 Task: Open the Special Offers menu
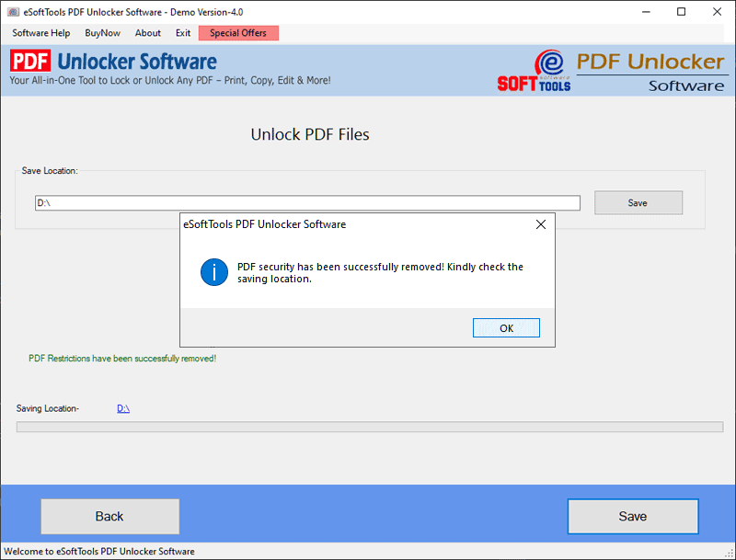click(x=237, y=32)
